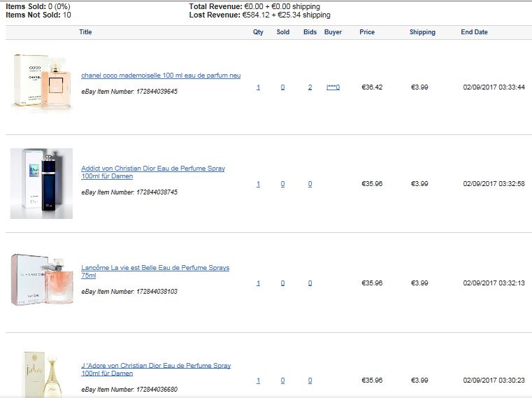The image size is (532, 398).
Task: Click the Lancôme perfume thumbnail image
Action: [x=42, y=280]
